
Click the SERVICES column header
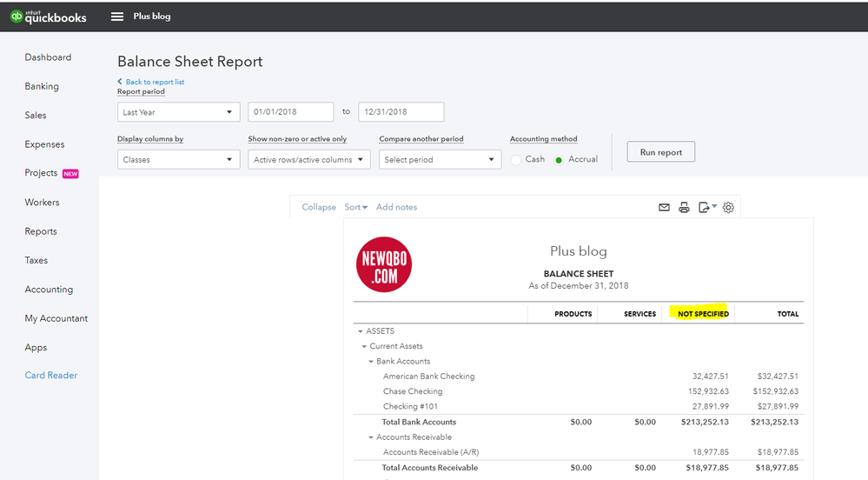click(x=640, y=314)
